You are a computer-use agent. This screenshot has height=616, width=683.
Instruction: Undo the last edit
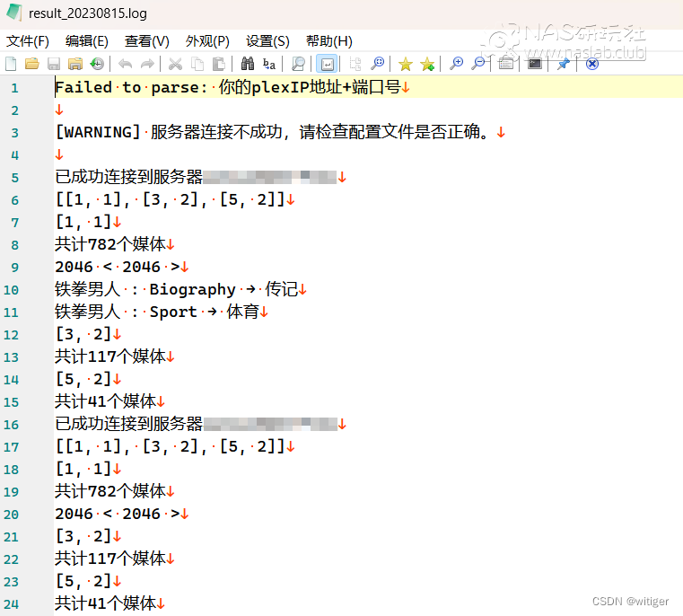[x=126, y=65]
